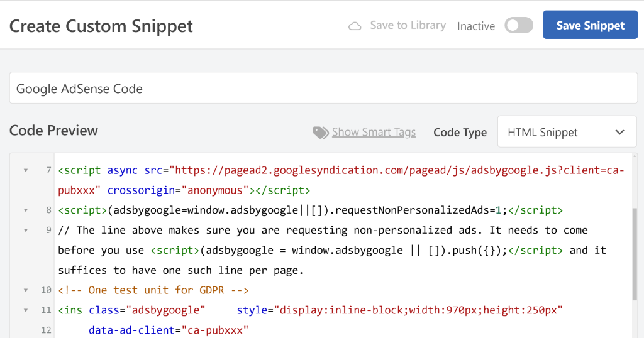Click the Code Preview heading
The image size is (644, 338).
[54, 131]
